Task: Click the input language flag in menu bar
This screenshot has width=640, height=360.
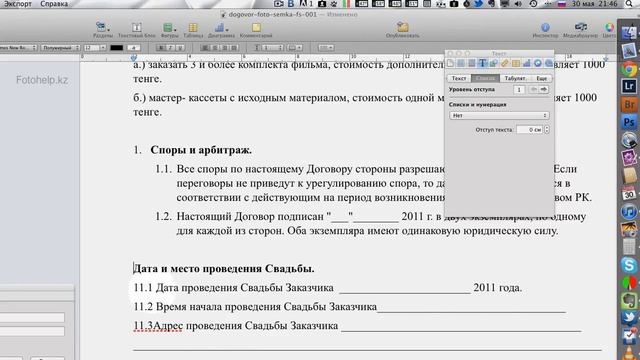Action: (562, 4)
